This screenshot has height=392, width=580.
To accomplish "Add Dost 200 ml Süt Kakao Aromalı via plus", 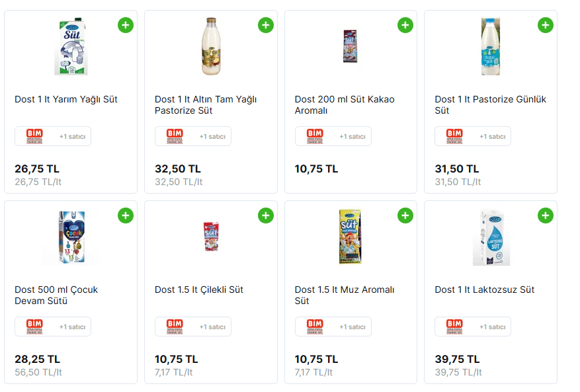I will [x=405, y=25].
